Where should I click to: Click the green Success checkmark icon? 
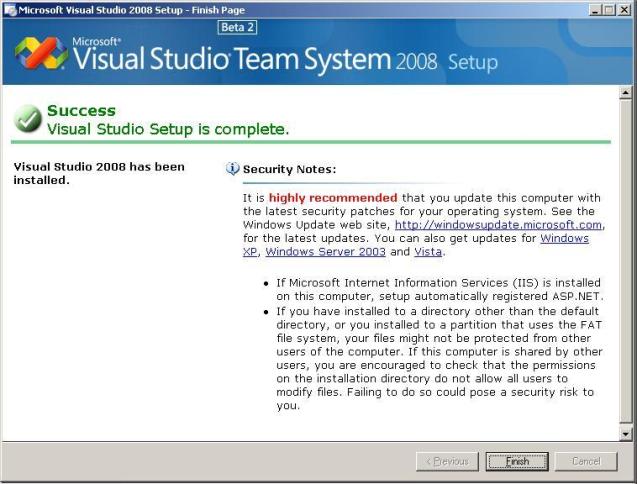point(27,120)
